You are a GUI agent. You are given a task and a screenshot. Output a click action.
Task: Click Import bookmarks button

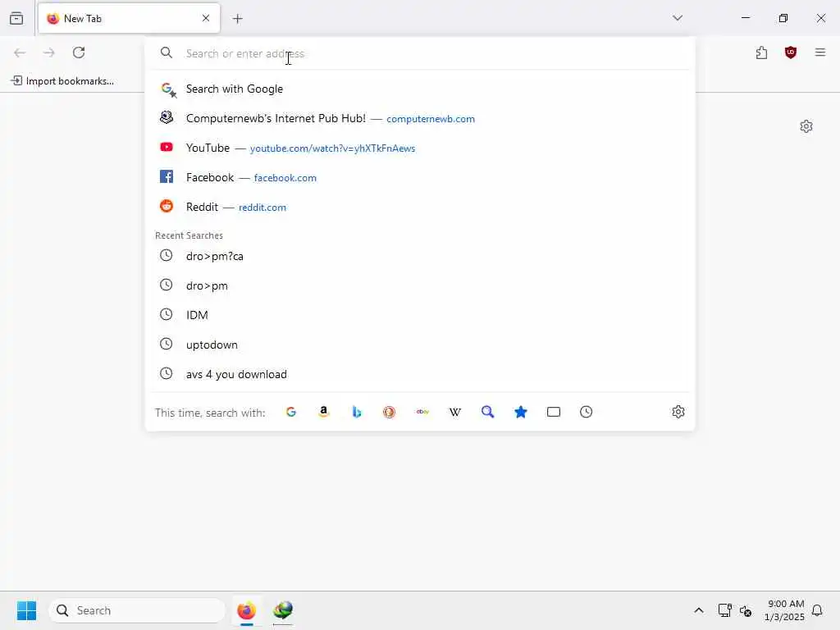(62, 81)
